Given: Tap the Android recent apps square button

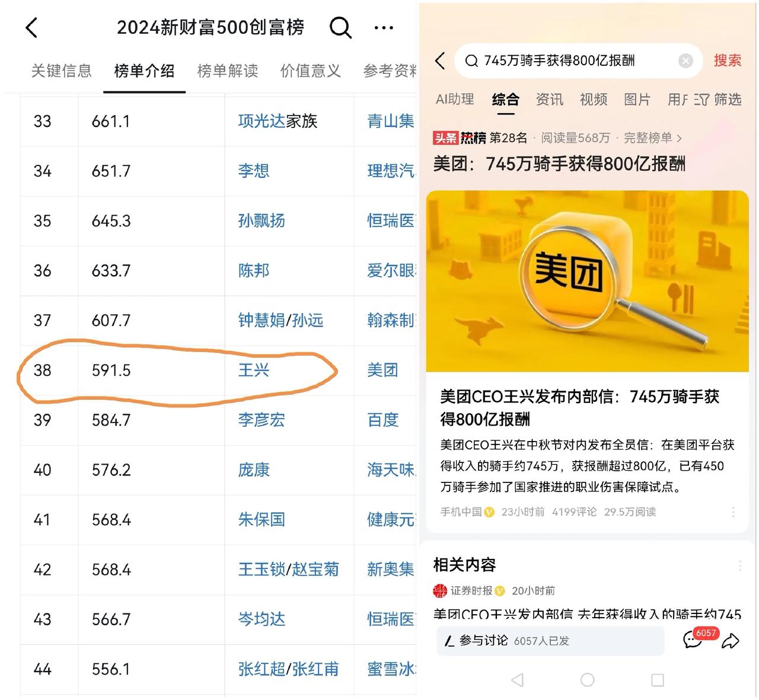Looking at the screenshot, I should click(x=657, y=680).
